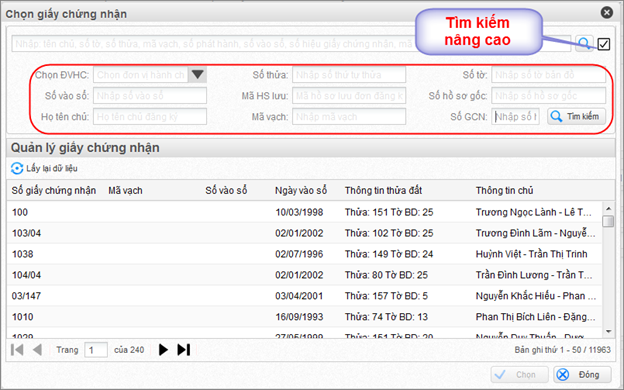Screen dimensions: 624x390
Task: Focus the Số GCN input field
Action: point(515,117)
